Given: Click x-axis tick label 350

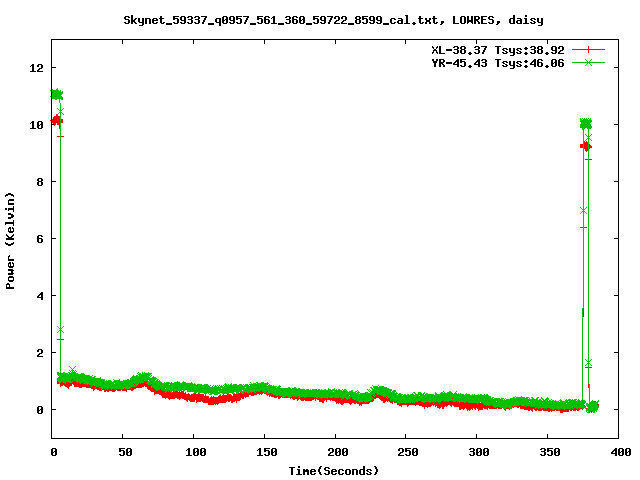Looking at the screenshot, I should (550, 452).
